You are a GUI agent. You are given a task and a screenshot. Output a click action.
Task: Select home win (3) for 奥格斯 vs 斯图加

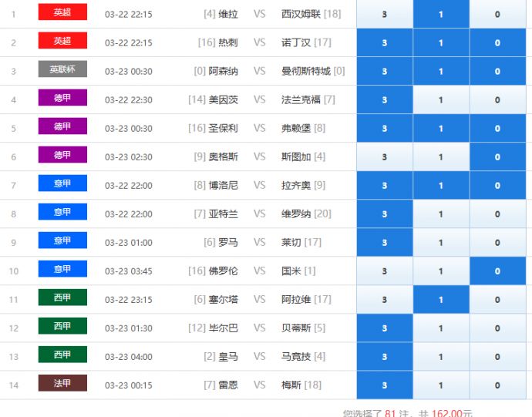tap(384, 157)
